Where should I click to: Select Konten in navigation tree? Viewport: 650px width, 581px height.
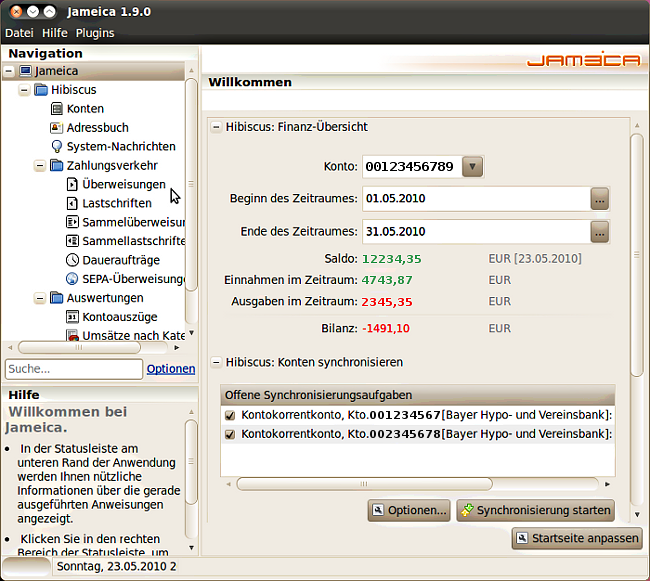pos(85,109)
